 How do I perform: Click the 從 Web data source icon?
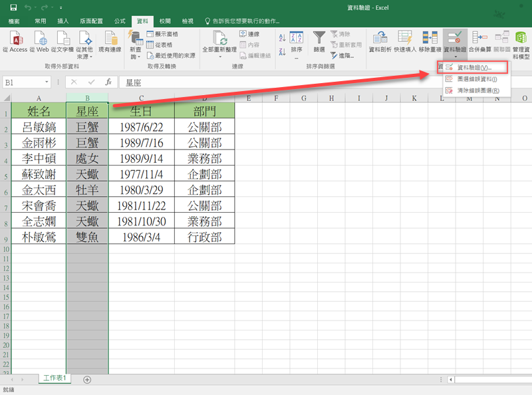point(39,39)
